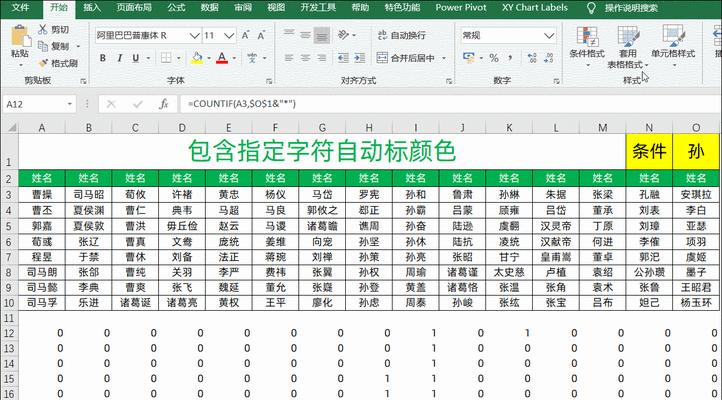Open cell styles (单元格样式)
This screenshot has height=400, width=722.
click(x=673, y=46)
